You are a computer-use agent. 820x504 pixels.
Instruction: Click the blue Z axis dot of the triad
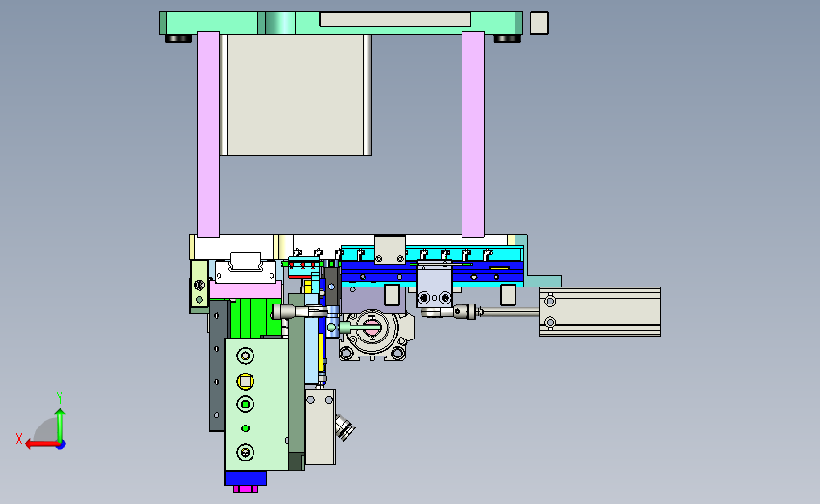(x=61, y=445)
